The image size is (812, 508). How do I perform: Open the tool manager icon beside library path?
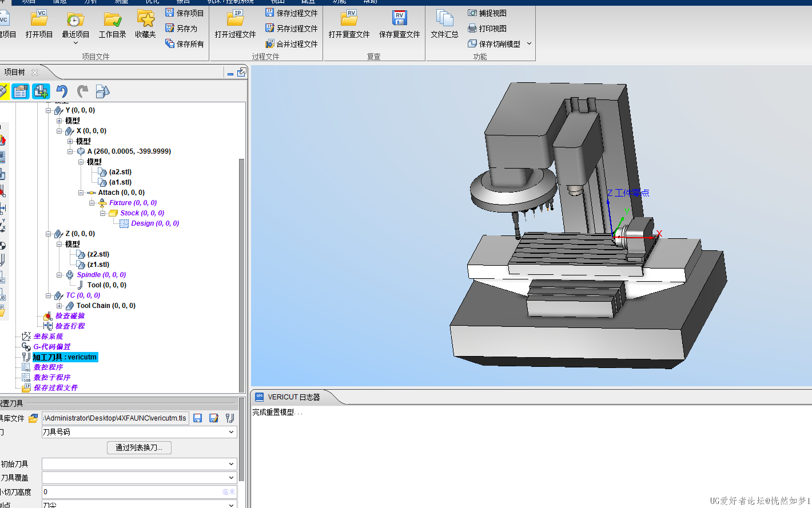click(229, 418)
